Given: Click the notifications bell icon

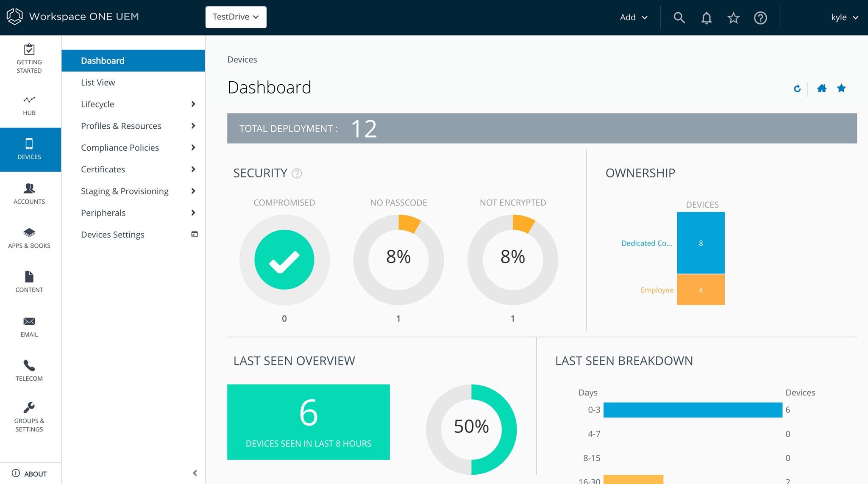Looking at the screenshot, I should 706,18.
